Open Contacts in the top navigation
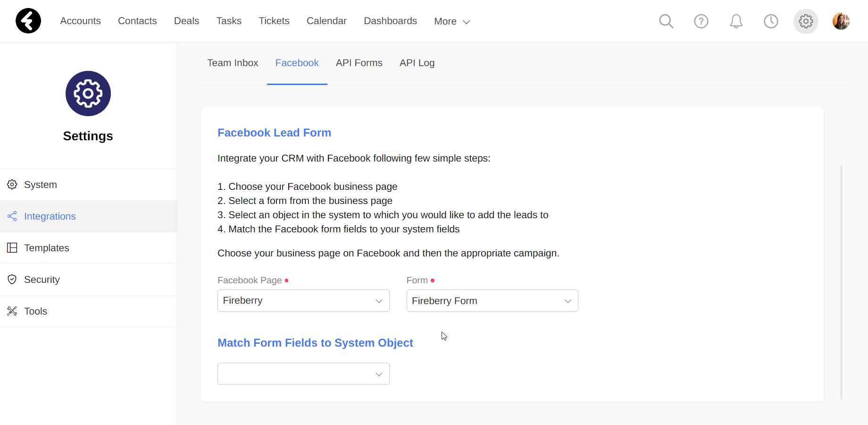This screenshot has width=868, height=425. pos(137,21)
